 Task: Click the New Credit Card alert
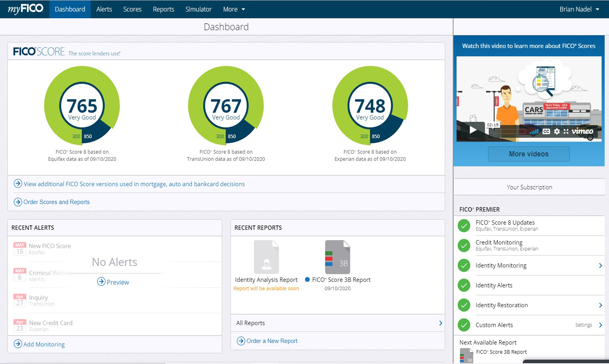click(51, 326)
